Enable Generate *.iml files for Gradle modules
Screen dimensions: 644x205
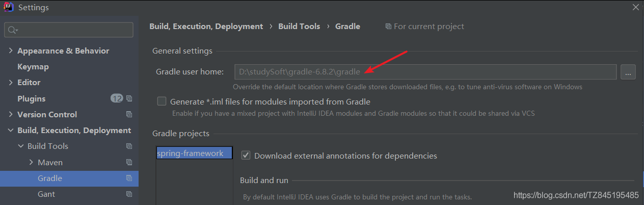tap(162, 101)
